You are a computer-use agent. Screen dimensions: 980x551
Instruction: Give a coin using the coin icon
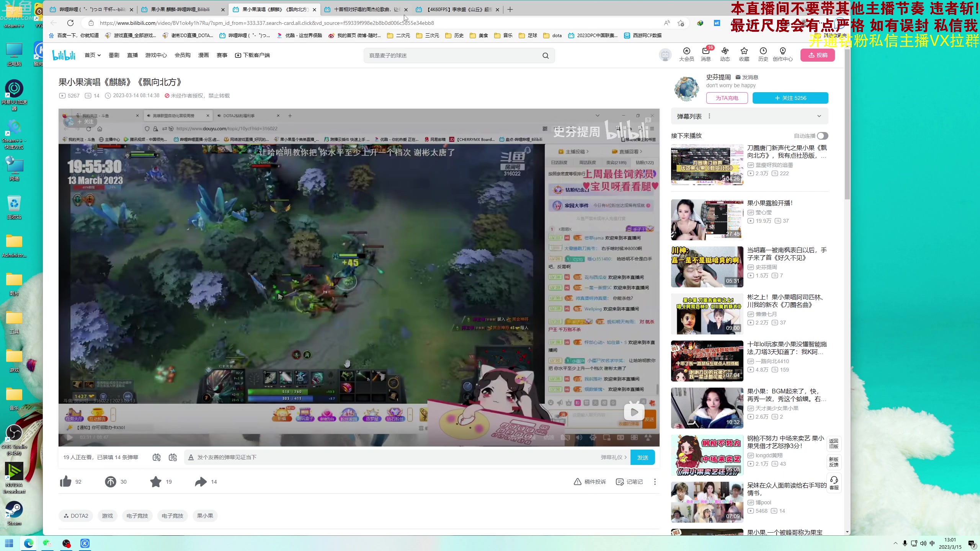coord(111,482)
